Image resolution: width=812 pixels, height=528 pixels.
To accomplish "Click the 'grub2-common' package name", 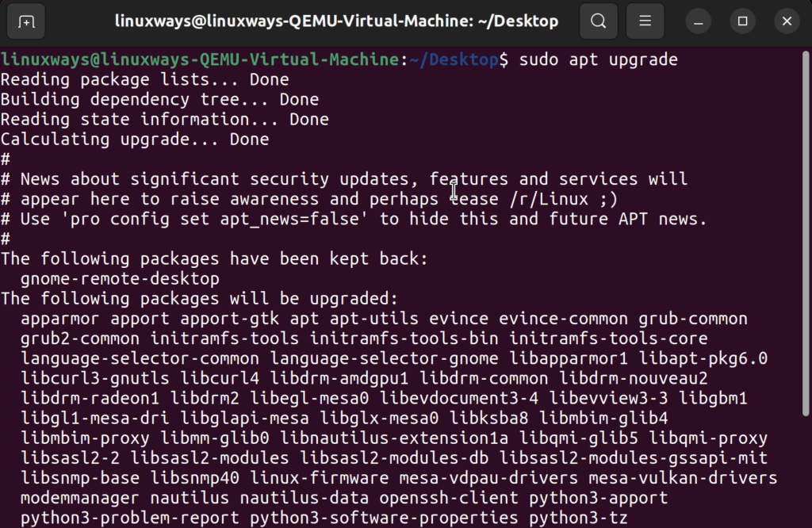I will click(x=80, y=339).
